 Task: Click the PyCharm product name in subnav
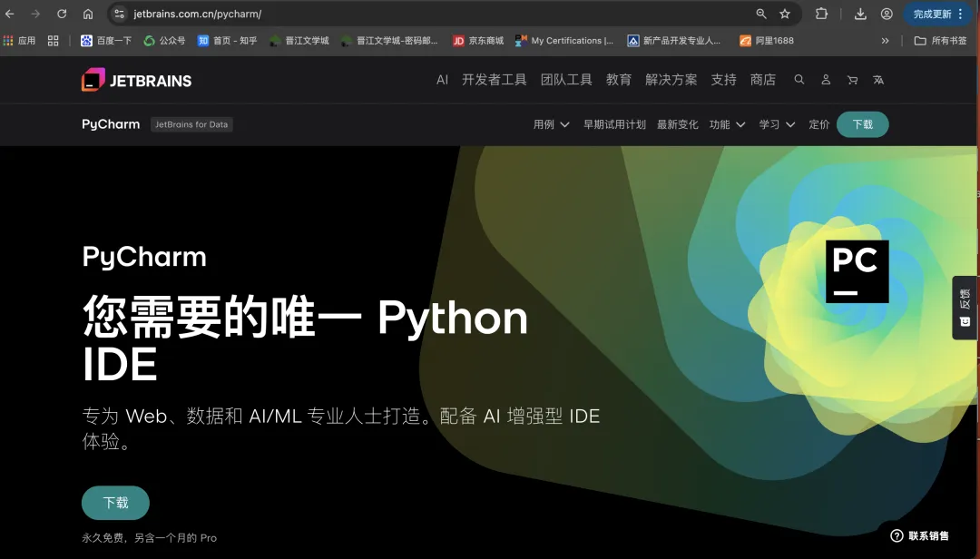coord(111,124)
